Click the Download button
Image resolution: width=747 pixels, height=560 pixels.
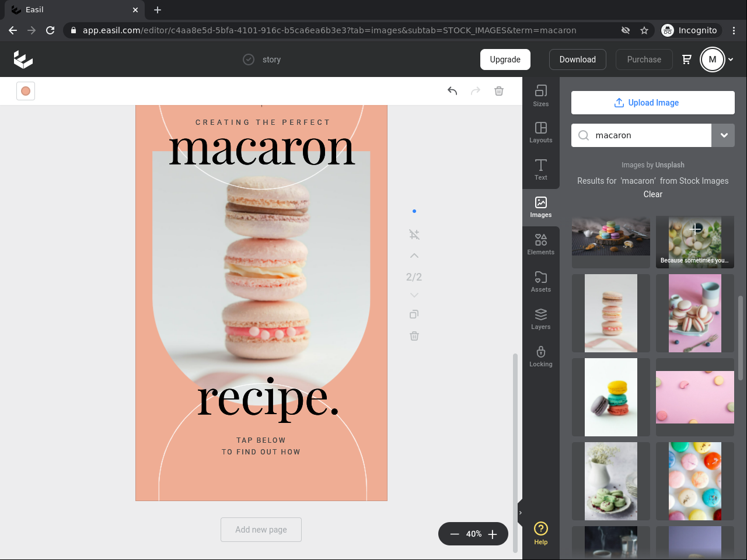(578, 60)
